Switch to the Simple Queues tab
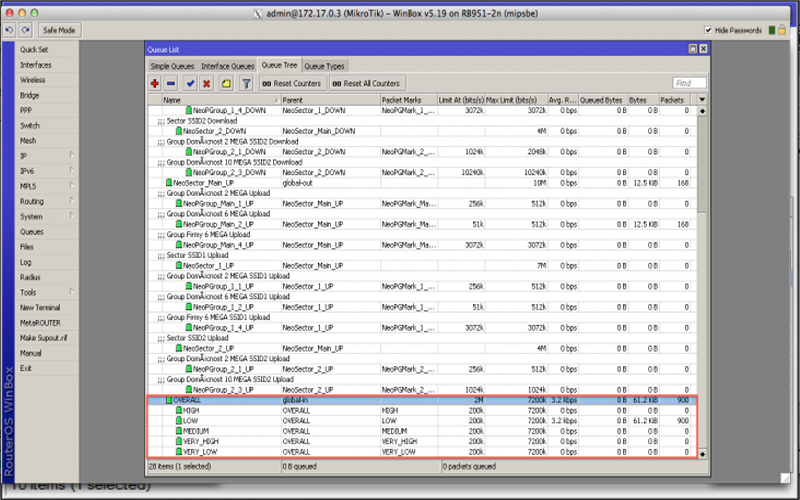Viewport: 800px width, 500px height. (x=172, y=66)
